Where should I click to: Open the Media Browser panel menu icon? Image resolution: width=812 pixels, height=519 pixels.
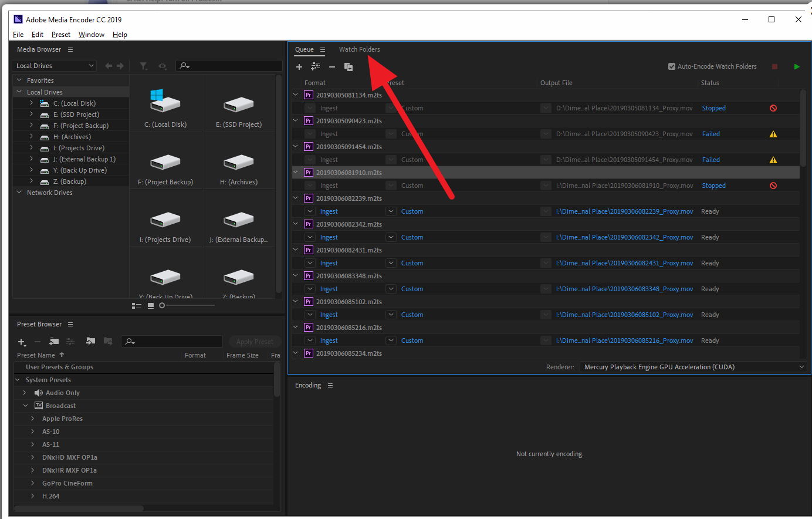click(70, 49)
